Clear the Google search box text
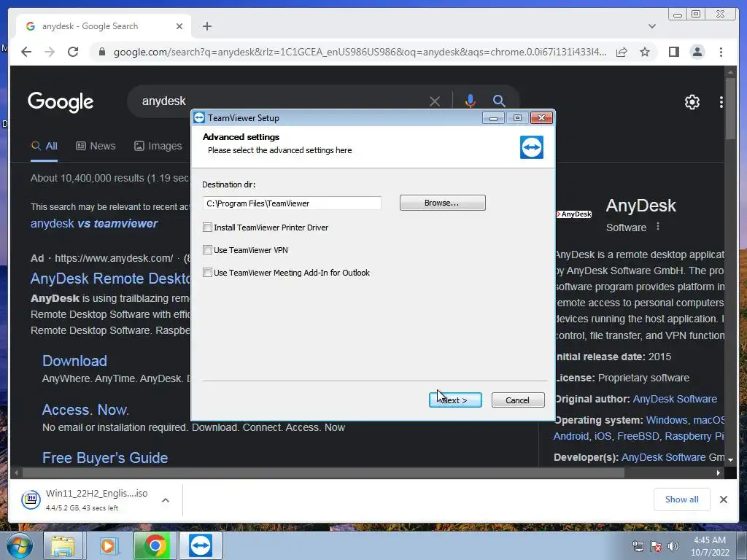The width and height of the screenshot is (747, 560). 435,101
